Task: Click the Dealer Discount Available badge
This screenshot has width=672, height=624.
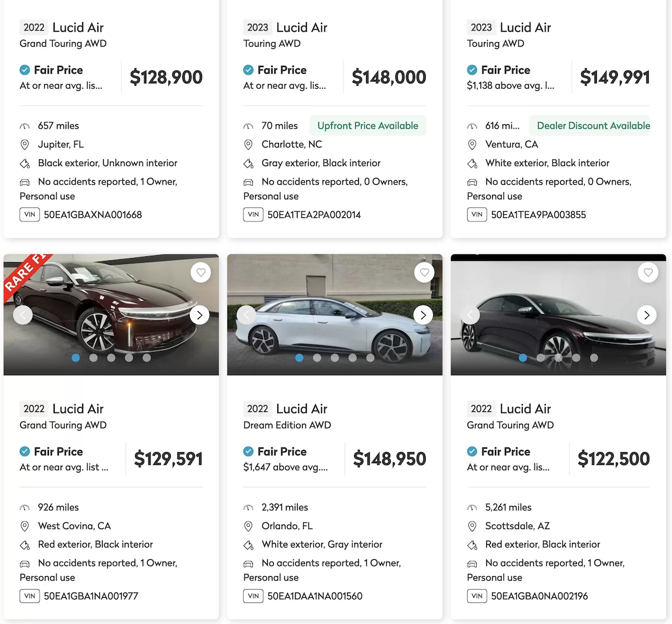Action: pyautogui.click(x=590, y=126)
